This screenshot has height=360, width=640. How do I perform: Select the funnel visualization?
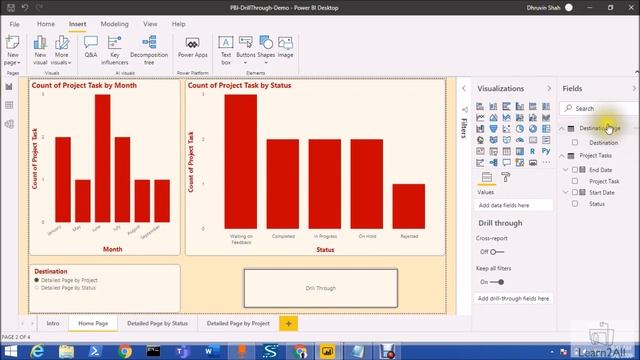tap(493, 129)
